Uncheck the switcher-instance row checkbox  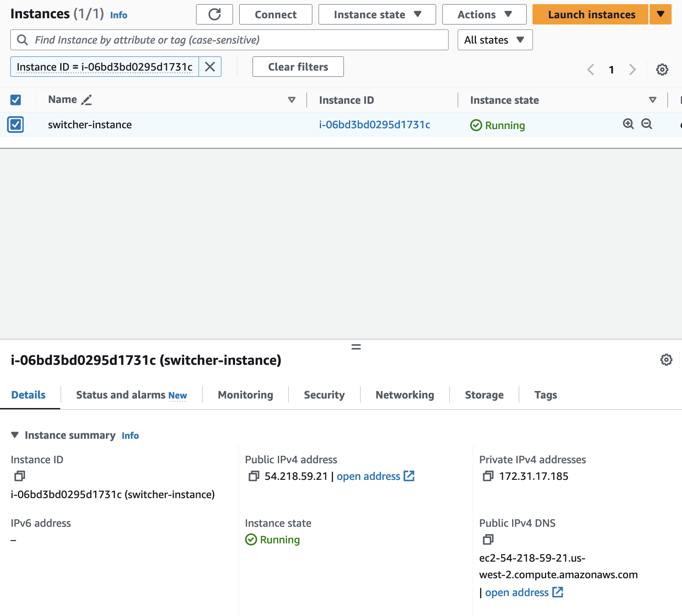[16, 125]
